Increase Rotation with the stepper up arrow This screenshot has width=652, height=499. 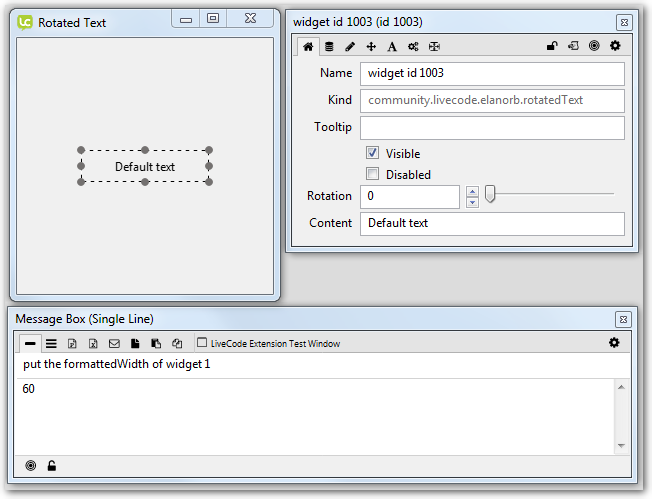(x=472, y=191)
